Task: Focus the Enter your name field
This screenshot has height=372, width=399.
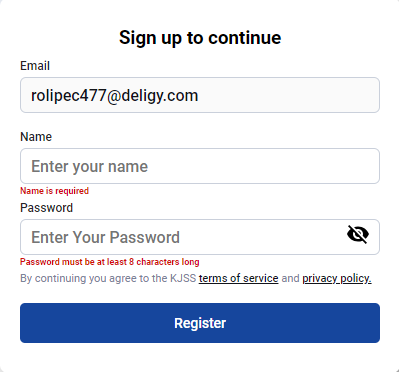Action: (200, 166)
